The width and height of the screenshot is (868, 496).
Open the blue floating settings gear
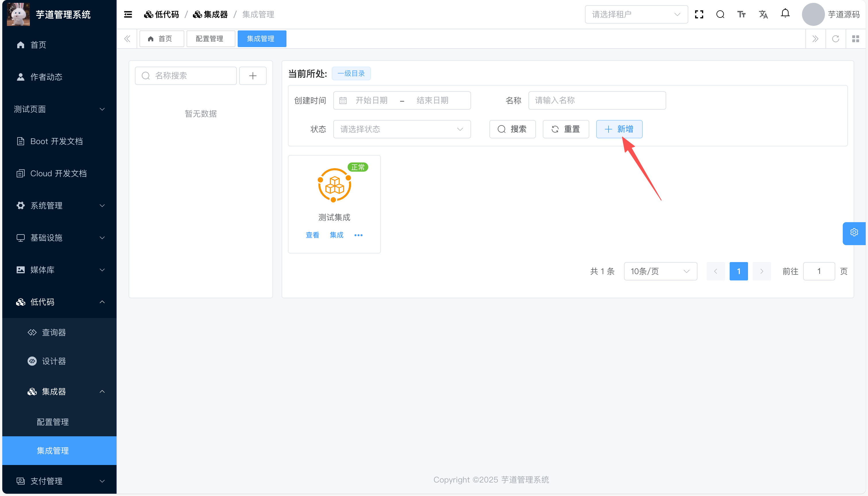click(854, 233)
